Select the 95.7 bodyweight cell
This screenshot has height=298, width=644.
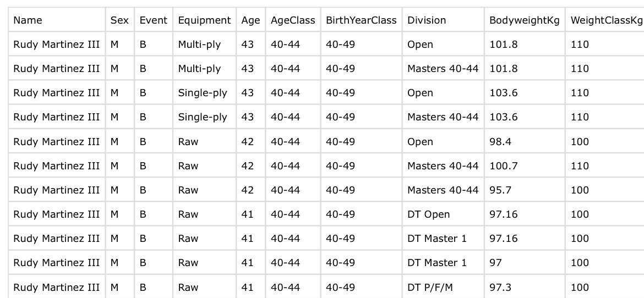point(500,190)
